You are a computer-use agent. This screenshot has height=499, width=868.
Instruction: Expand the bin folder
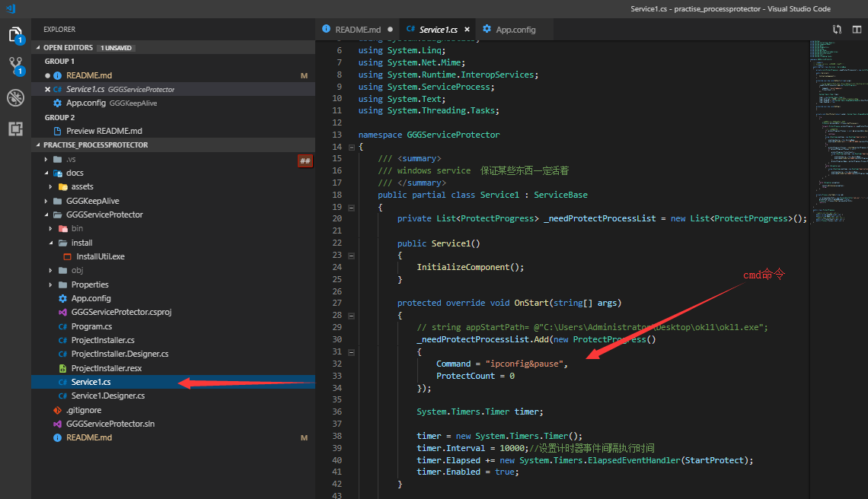tap(50, 228)
